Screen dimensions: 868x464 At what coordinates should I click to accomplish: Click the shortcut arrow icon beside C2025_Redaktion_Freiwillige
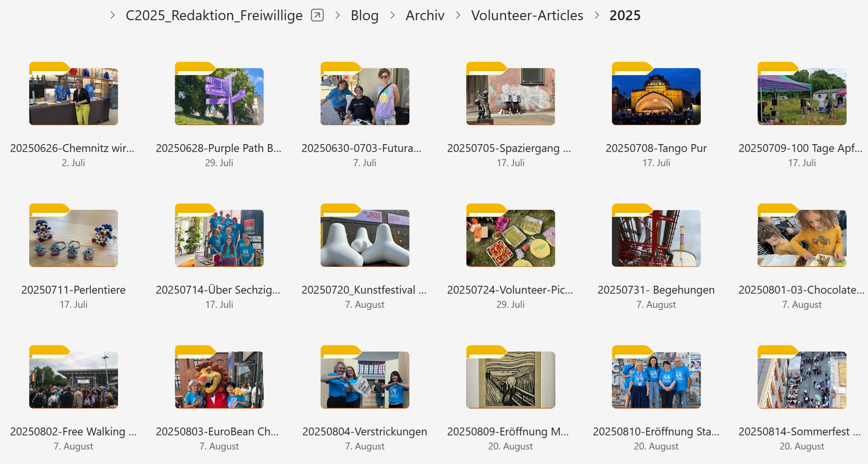pos(317,15)
